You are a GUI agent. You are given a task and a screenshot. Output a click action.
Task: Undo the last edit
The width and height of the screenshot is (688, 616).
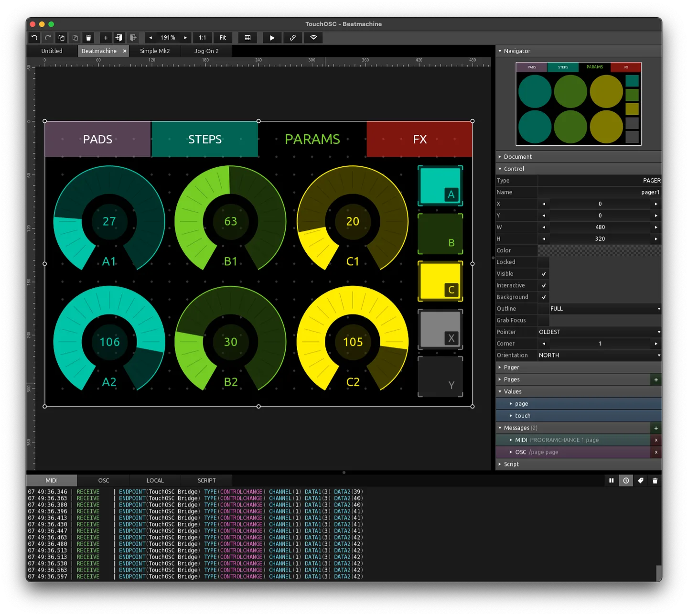pyautogui.click(x=34, y=38)
